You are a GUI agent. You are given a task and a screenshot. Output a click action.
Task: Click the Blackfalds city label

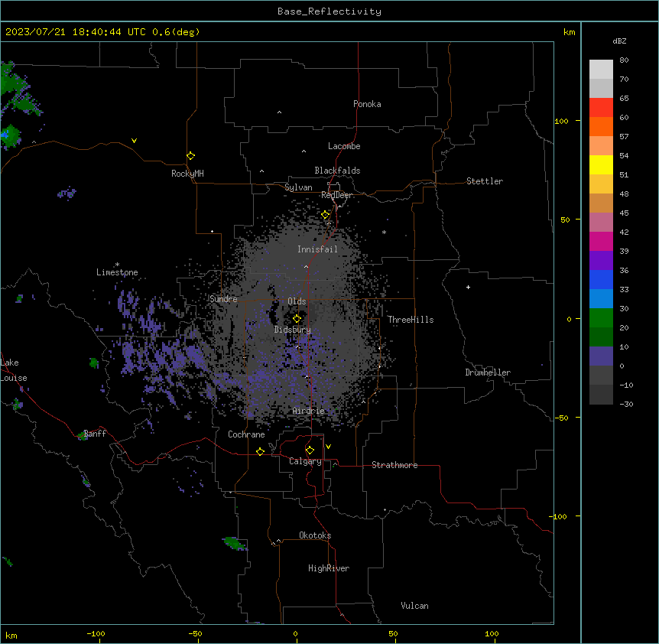(337, 171)
